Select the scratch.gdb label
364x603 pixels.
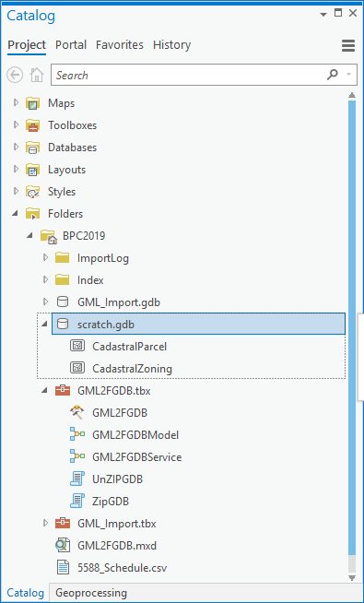pyautogui.click(x=106, y=325)
